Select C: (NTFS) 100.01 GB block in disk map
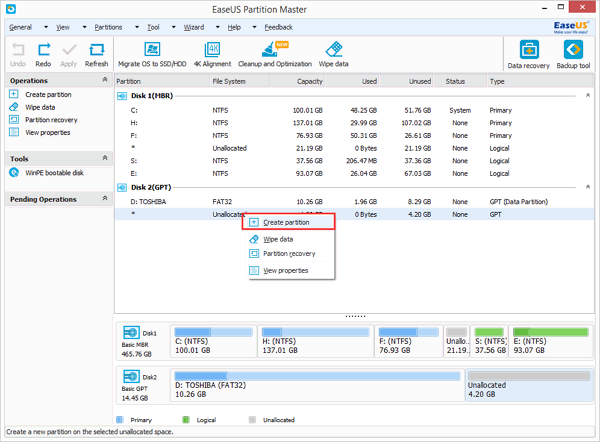Screen dimensions: 600x442 (x=214, y=341)
